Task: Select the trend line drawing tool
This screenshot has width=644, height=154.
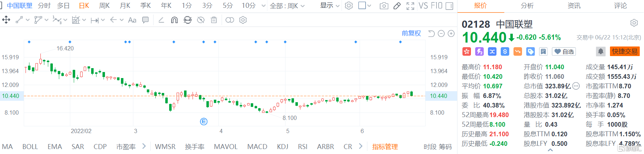Action: pyautogui.click(x=19, y=20)
